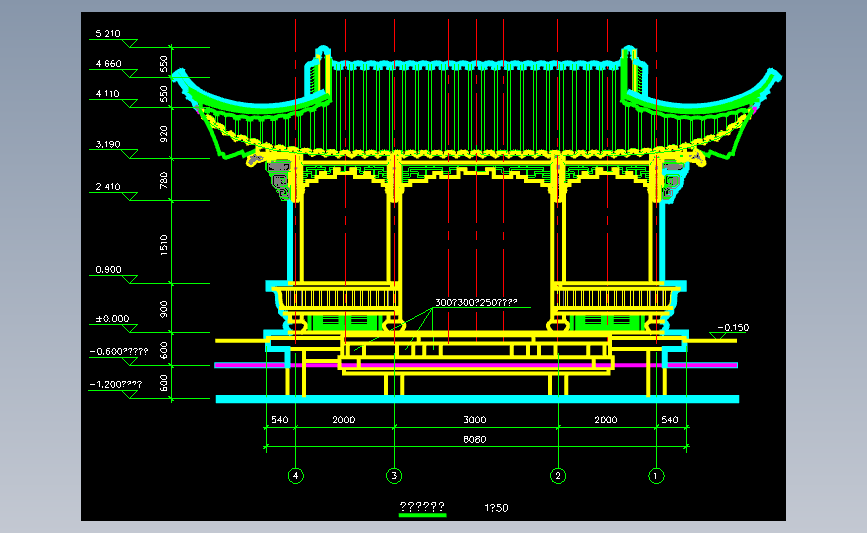Click axis bubble number 3
867x533 pixels.
pyautogui.click(x=394, y=475)
